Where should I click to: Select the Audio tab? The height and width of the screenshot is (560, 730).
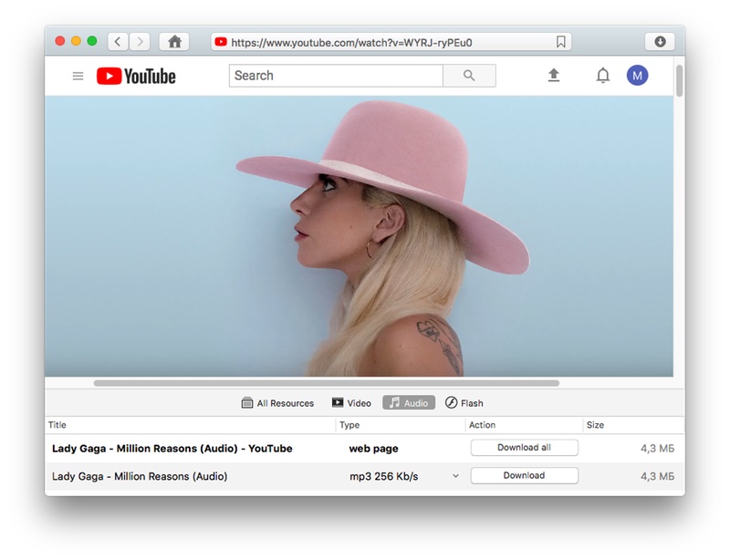409,402
